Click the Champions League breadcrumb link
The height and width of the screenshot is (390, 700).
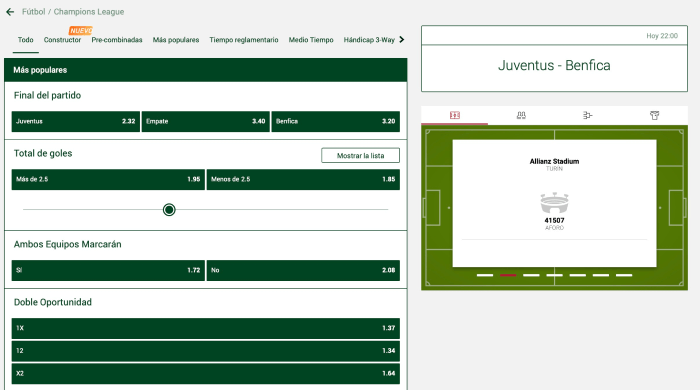(x=89, y=12)
